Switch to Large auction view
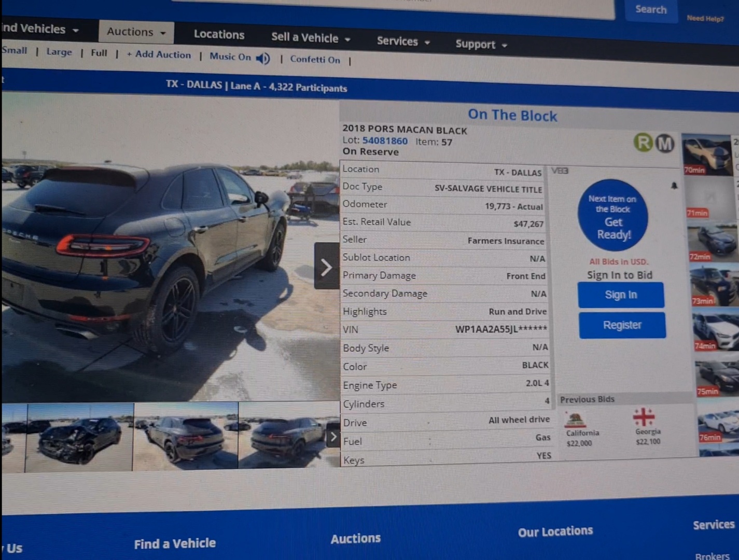Screen dimensions: 739x560 point(59,52)
